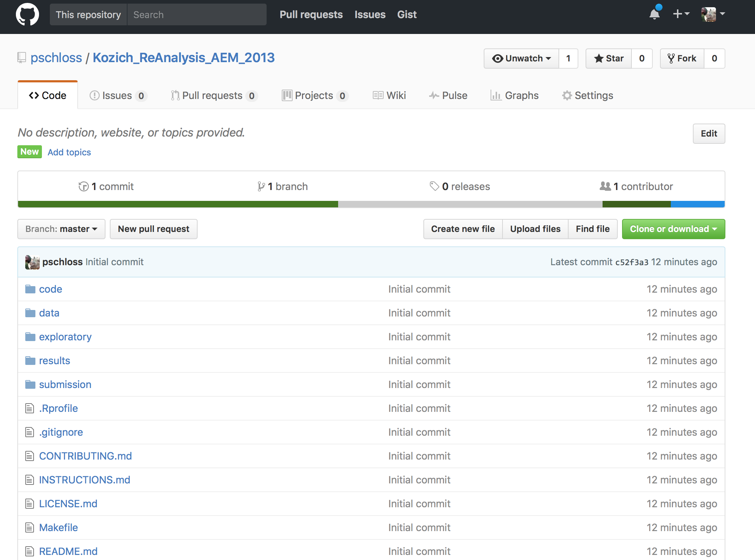This screenshot has height=560, width=755.
Task: Expand the plus create-new menu
Action: [681, 14]
